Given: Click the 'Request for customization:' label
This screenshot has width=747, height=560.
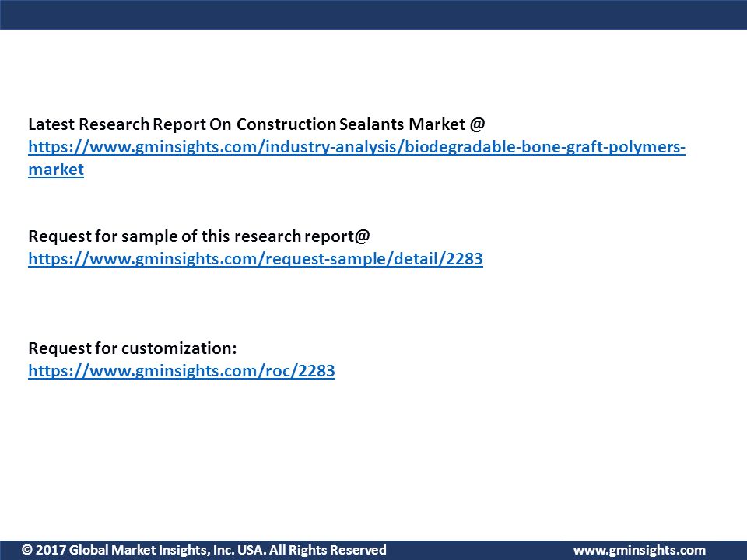Looking at the screenshot, I should 132,348.
